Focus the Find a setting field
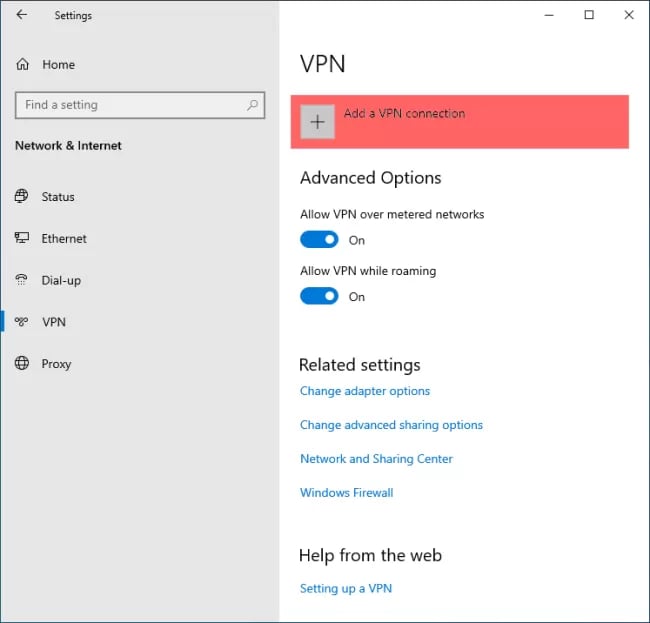650x623 pixels. (140, 105)
